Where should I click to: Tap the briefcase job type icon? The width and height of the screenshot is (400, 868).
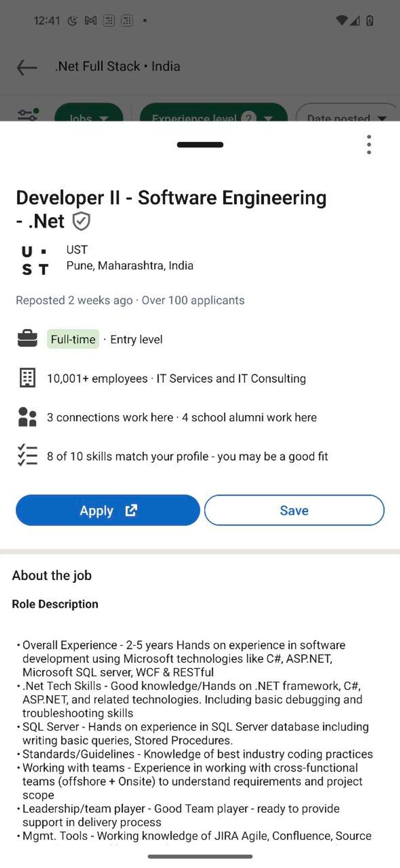coord(28,339)
